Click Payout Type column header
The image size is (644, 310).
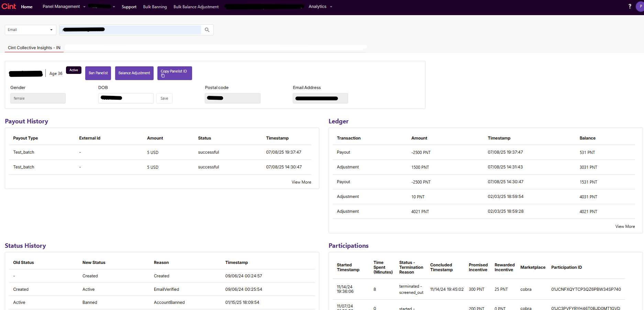25,138
